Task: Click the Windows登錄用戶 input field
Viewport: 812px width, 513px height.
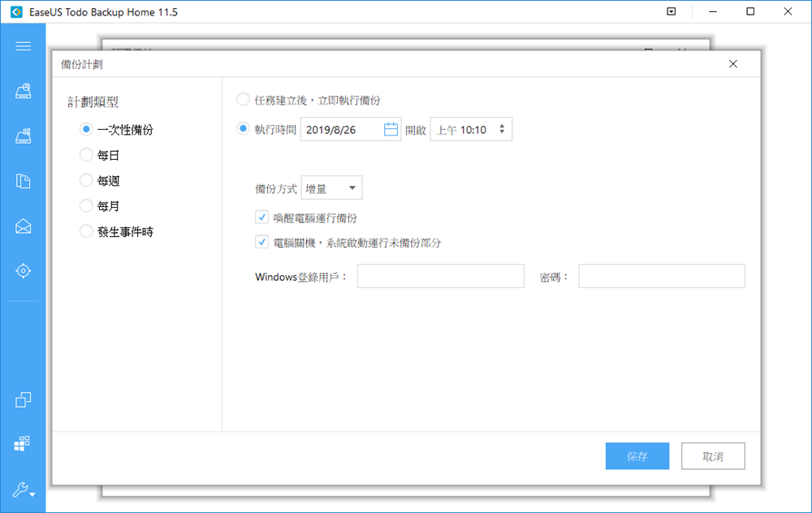Action: point(441,277)
